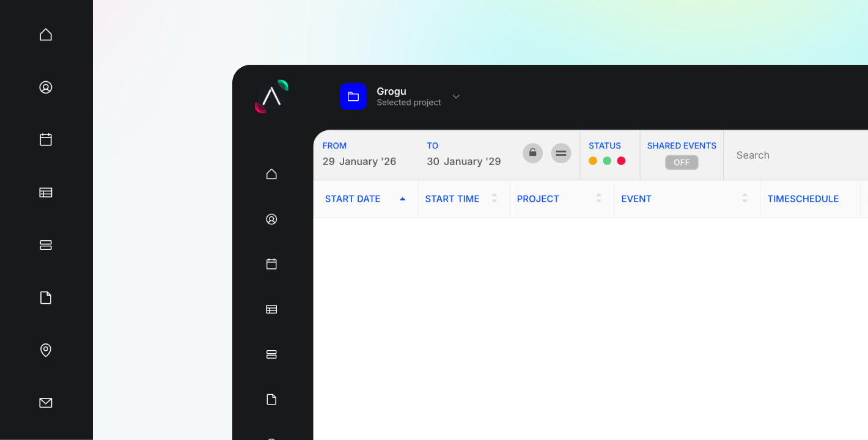Image resolution: width=868 pixels, height=440 pixels.
Task: Open the calendar icon in the left sidebar
Action: click(46, 139)
